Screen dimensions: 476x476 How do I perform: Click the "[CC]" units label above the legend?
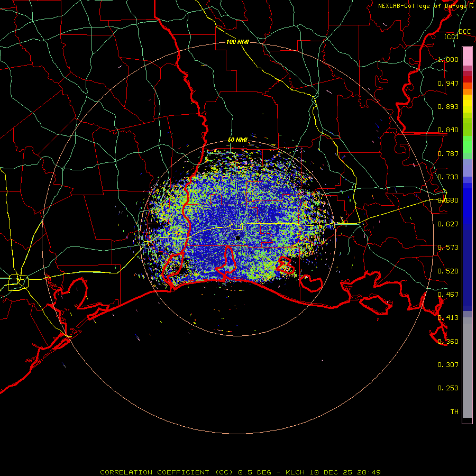[x=451, y=36]
